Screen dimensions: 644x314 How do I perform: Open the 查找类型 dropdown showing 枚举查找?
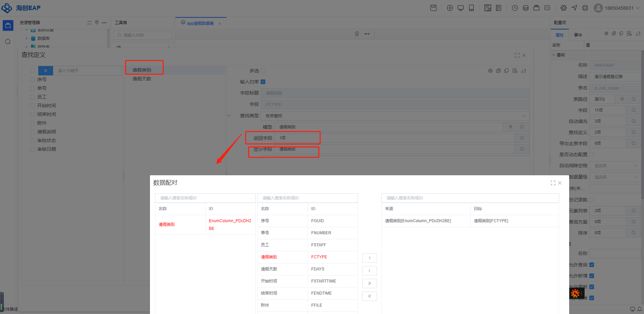(395, 116)
